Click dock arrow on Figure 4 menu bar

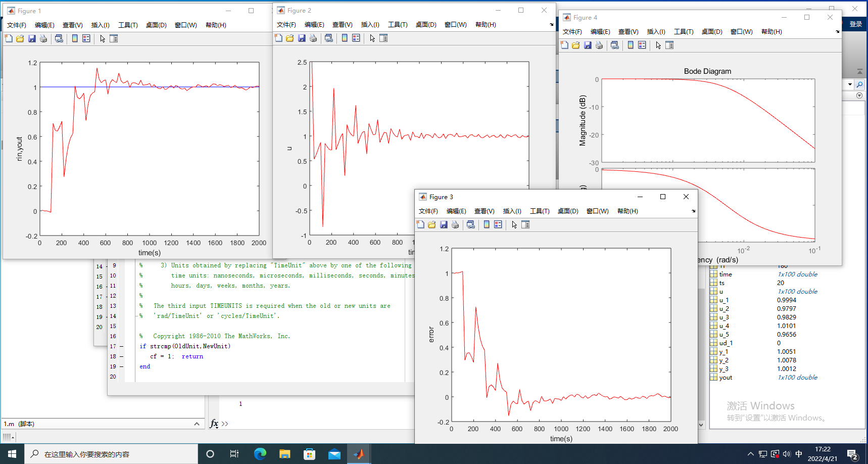click(837, 31)
